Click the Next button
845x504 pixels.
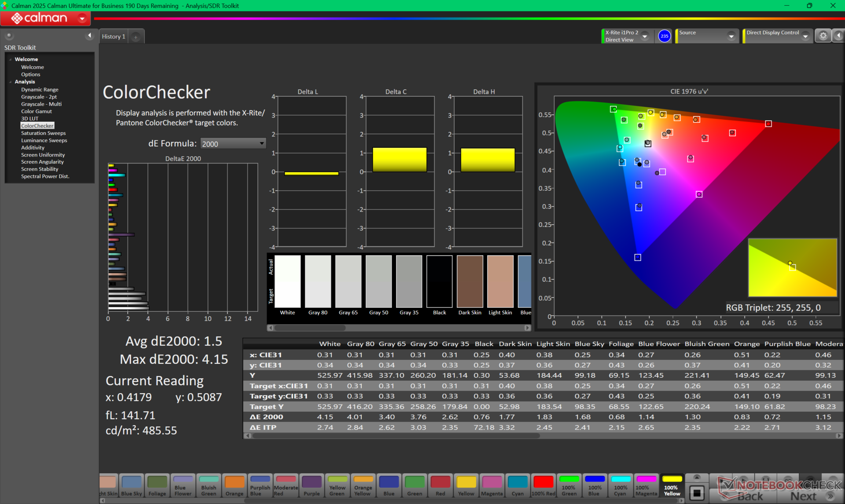point(804,496)
